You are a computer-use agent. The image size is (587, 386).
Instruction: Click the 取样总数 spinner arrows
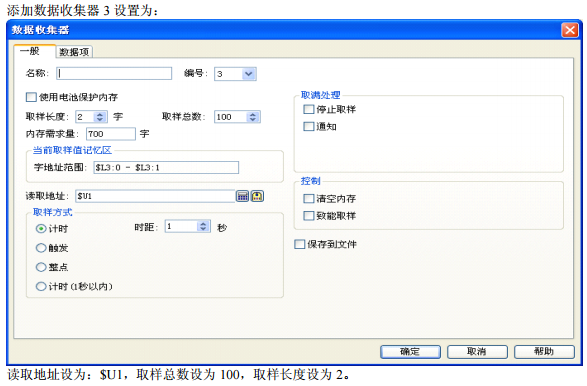[x=253, y=117]
